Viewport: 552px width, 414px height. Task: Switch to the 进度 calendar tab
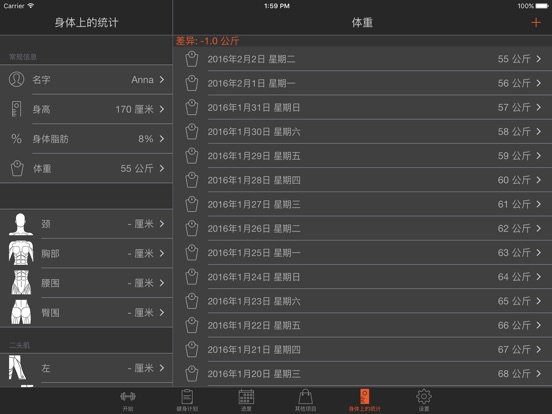[x=246, y=401]
